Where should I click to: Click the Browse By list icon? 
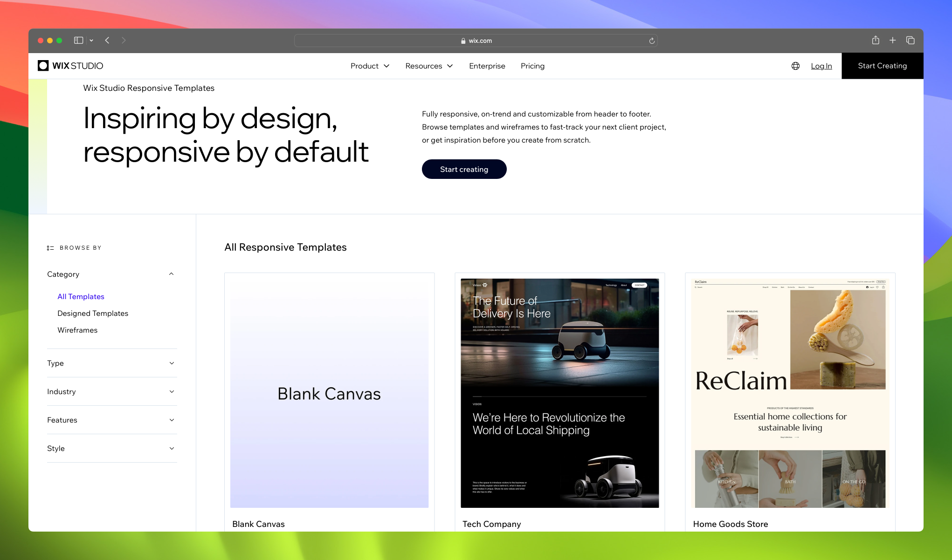click(x=50, y=247)
